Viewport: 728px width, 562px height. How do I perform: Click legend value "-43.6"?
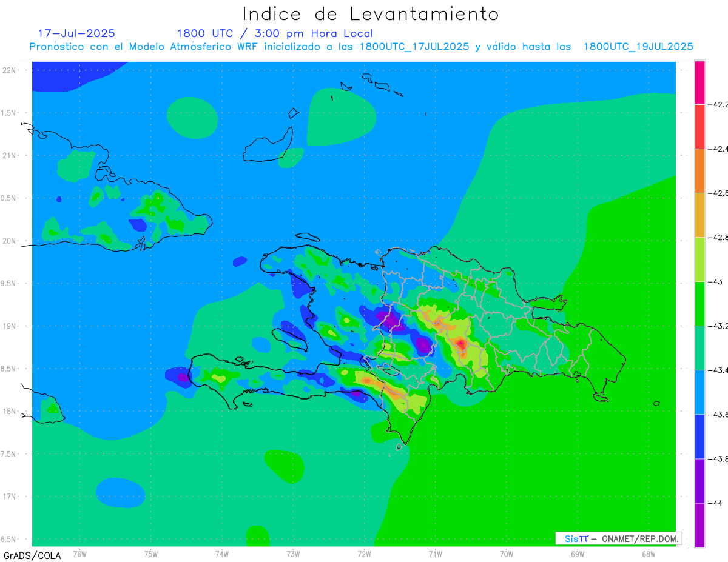pyautogui.click(x=718, y=414)
